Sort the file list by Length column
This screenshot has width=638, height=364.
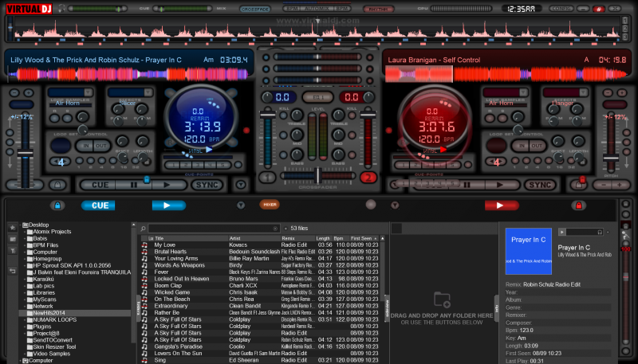tap(323, 238)
